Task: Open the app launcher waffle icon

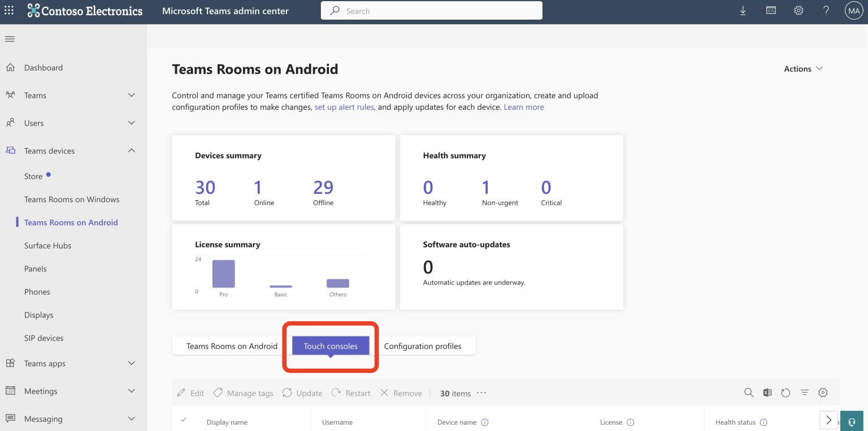Action: (8, 10)
